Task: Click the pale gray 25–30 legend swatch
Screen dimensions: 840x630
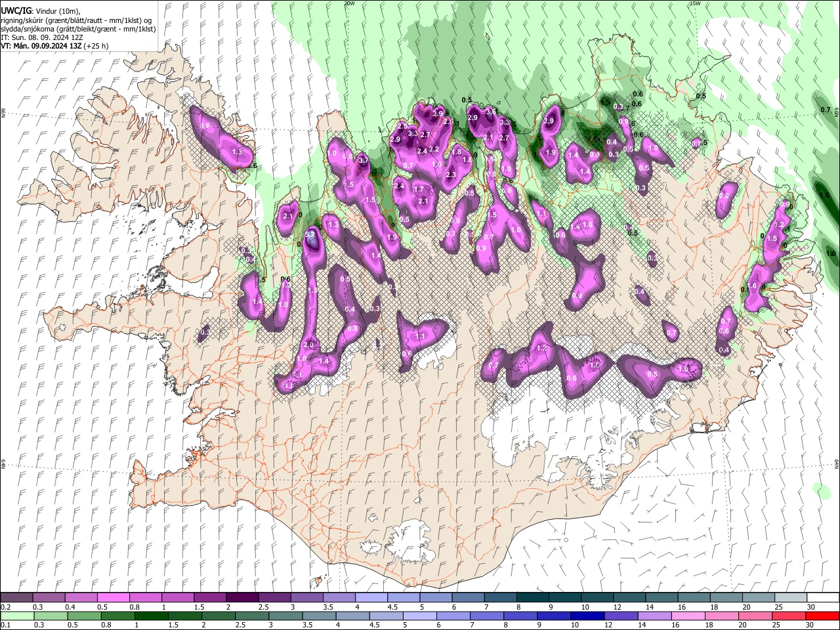Action: click(790, 598)
